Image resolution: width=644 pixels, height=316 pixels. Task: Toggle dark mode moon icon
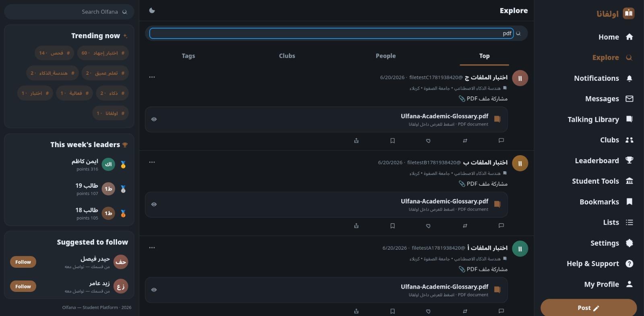(x=152, y=10)
